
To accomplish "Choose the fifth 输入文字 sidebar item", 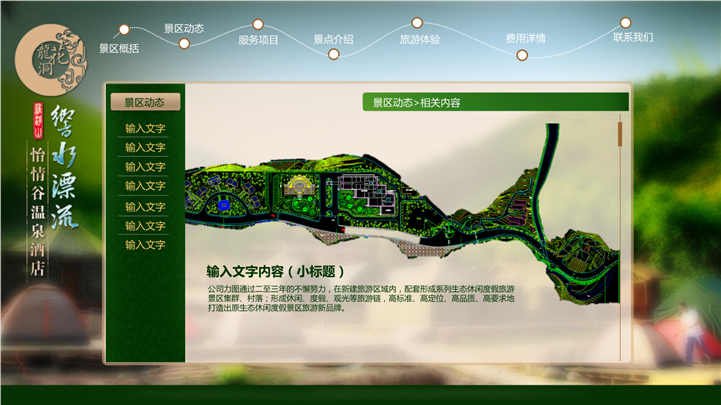I will [x=145, y=207].
